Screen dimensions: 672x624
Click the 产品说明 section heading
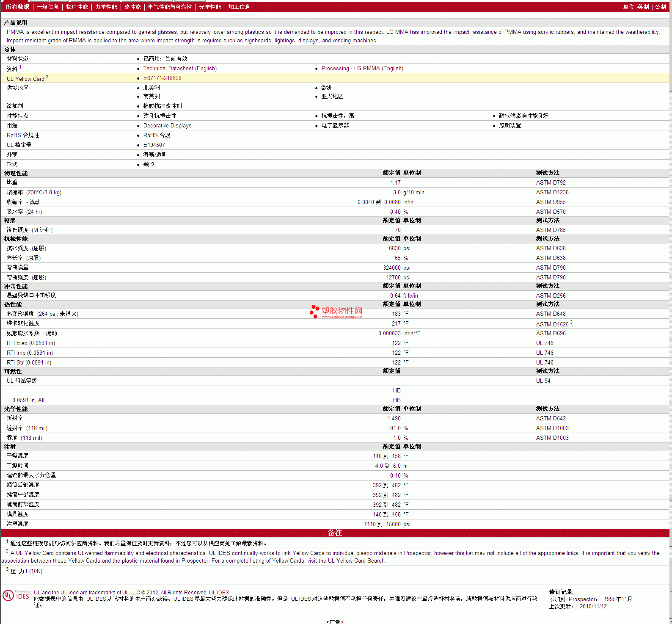tap(16, 22)
